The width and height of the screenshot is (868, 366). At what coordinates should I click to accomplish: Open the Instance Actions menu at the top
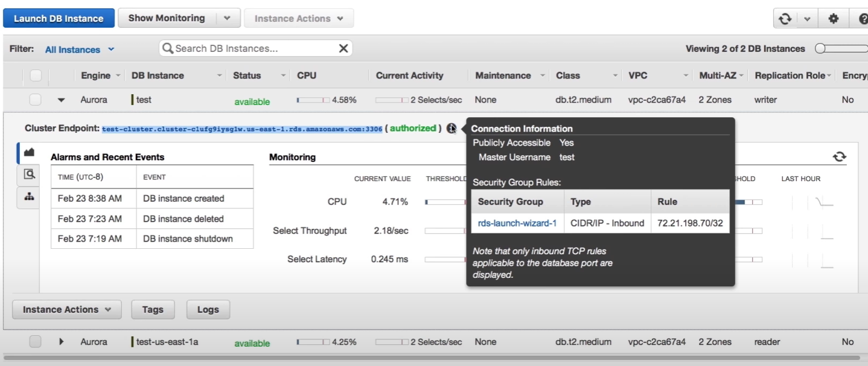pyautogui.click(x=298, y=18)
